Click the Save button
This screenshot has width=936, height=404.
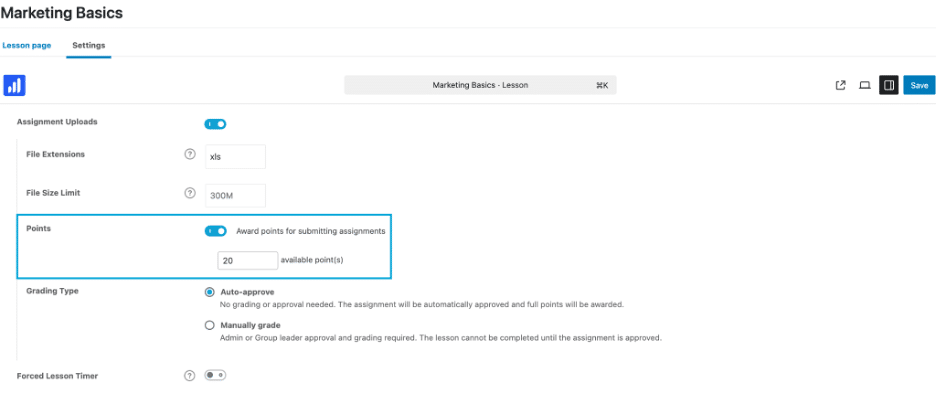coord(919,85)
